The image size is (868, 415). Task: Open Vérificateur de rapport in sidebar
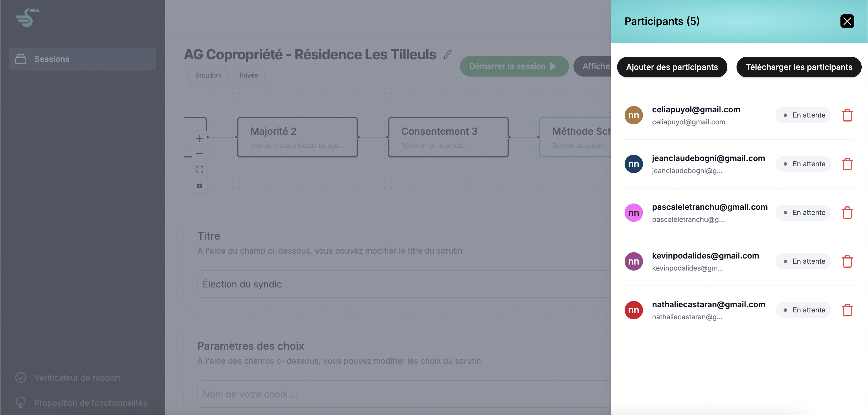pos(77,378)
